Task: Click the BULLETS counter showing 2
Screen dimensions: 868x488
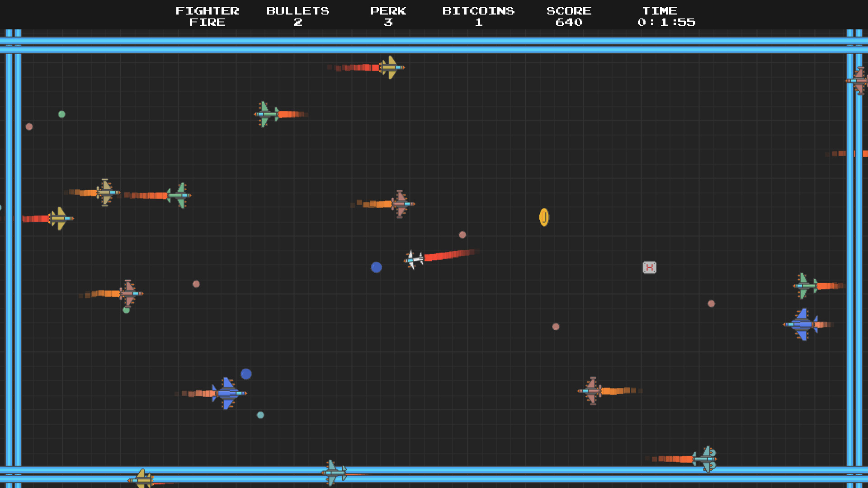Action: [x=298, y=17]
